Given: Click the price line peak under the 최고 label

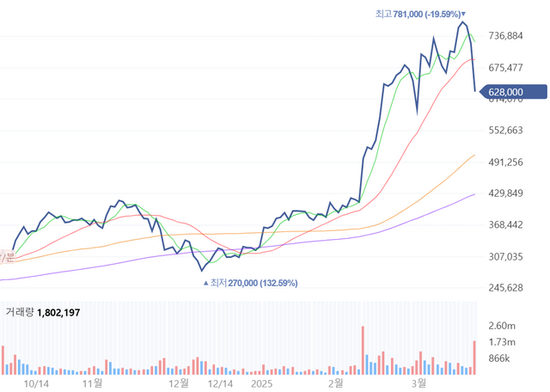Looking at the screenshot, I should pyautogui.click(x=461, y=23).
